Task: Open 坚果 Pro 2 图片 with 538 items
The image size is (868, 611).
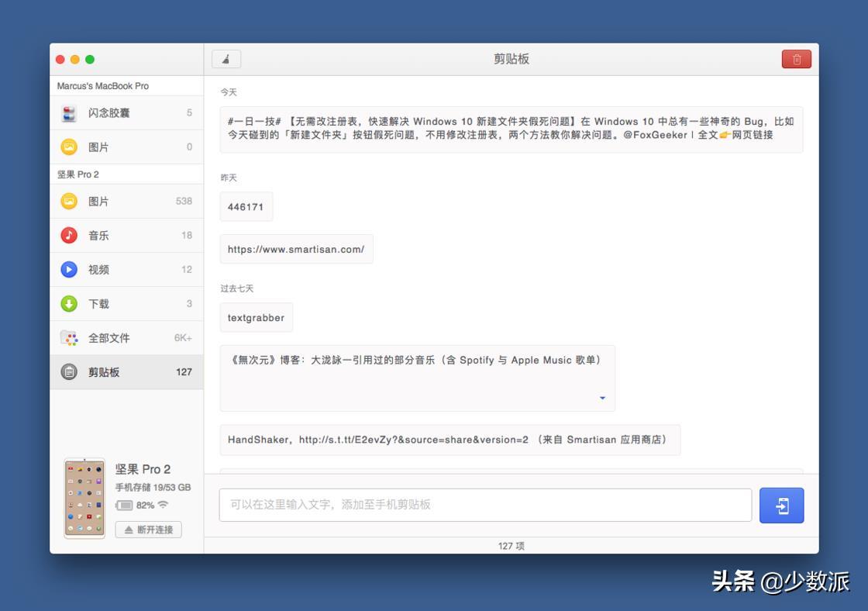Action: pyautogui.click(x=126, y=202)
